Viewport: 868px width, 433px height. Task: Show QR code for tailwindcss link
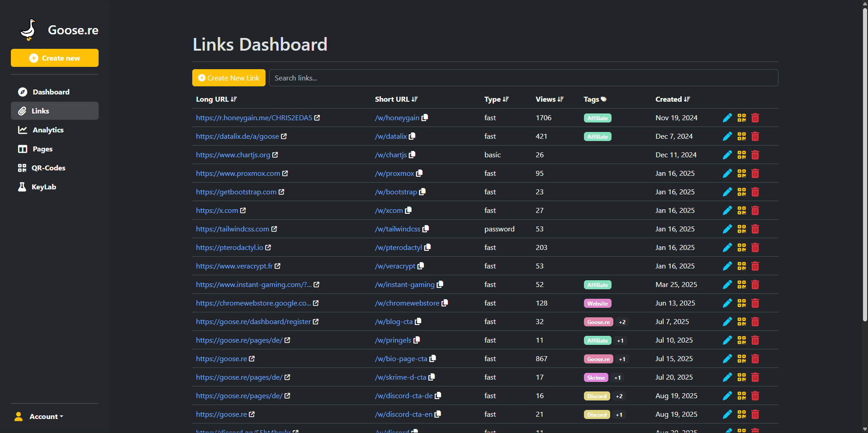741,229
